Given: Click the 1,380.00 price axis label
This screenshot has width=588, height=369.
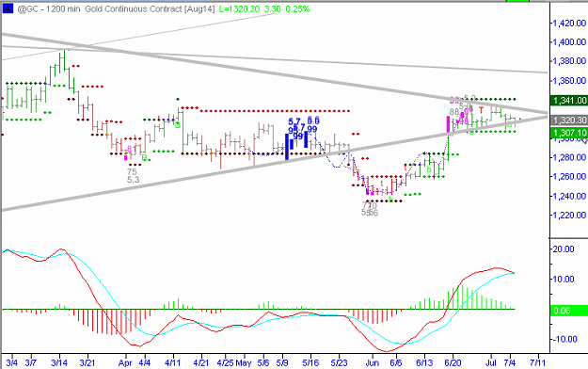Looking at the screenshot, I should click(569, 61).
